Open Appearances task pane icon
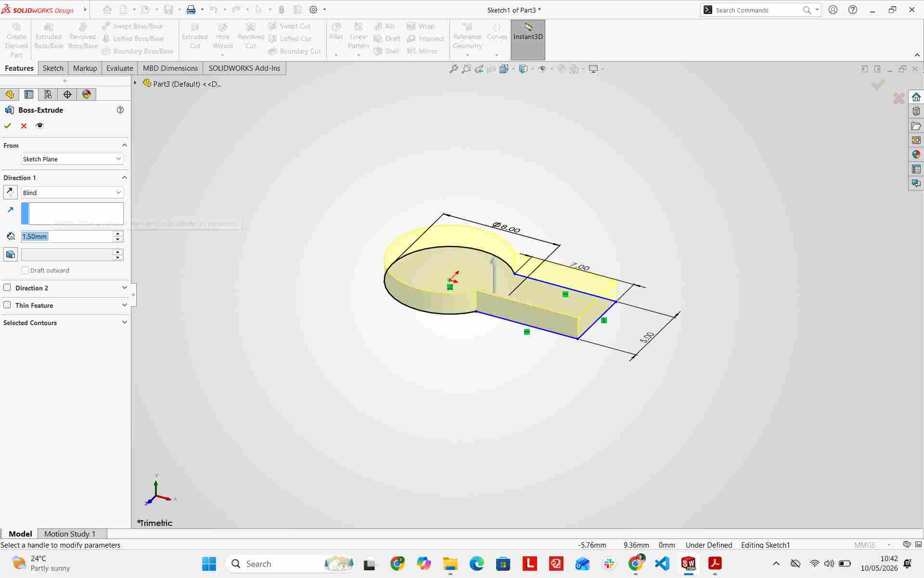924x578 pixels. pos(916,155)
